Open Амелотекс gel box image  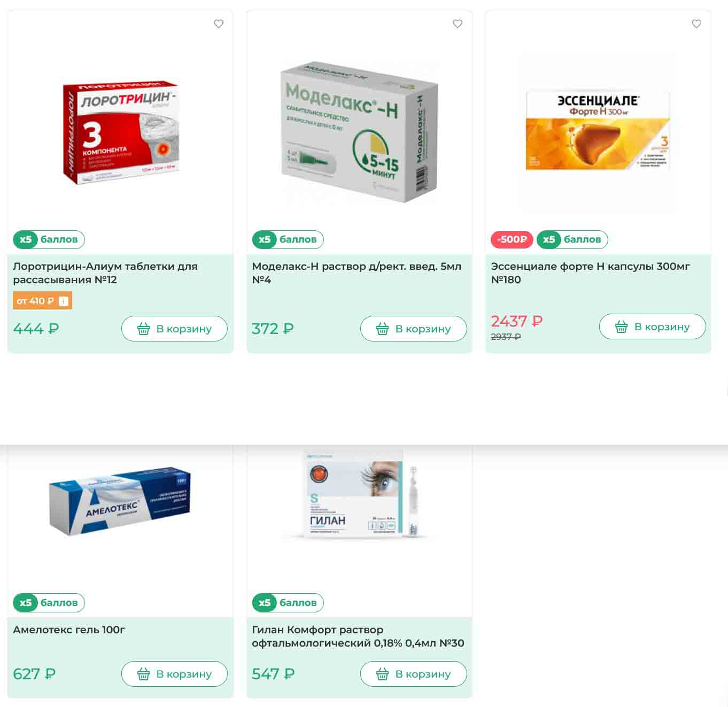click(x=120, y=501)
